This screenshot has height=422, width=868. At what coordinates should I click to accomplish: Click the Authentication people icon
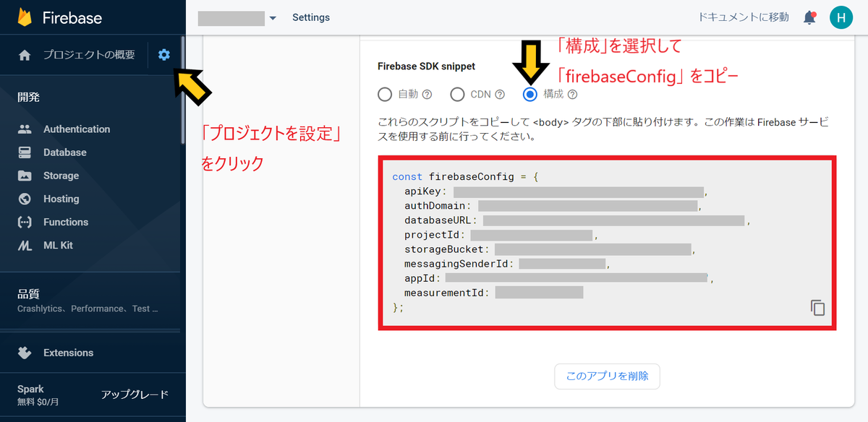point(25,129)
